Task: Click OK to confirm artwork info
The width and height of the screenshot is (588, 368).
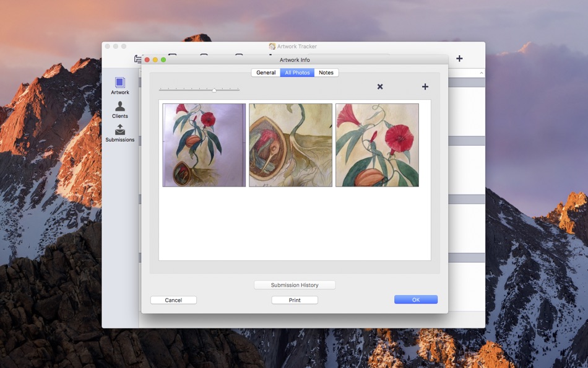Action: pyautogui.click(x=415, y=299)
